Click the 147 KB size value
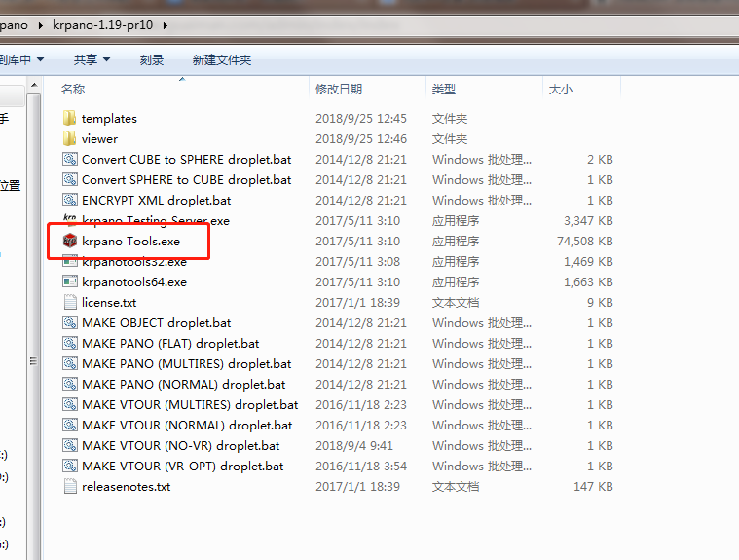 (x=593, y=486)
